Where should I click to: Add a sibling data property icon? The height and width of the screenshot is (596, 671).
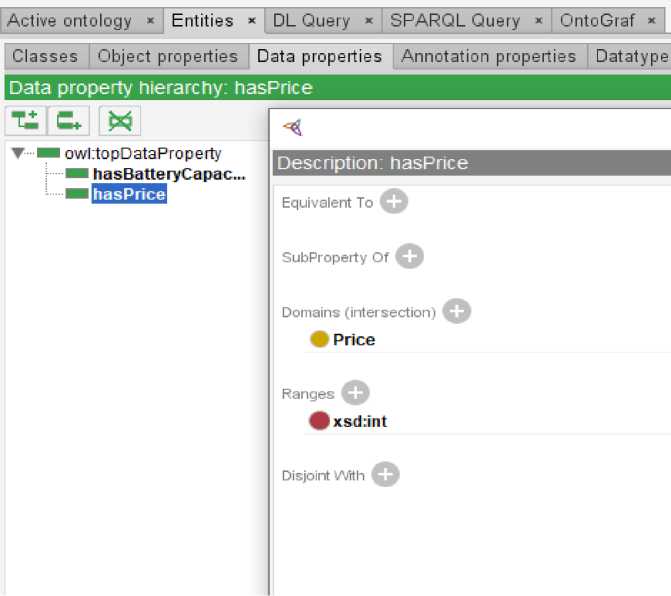coord(68,121)
